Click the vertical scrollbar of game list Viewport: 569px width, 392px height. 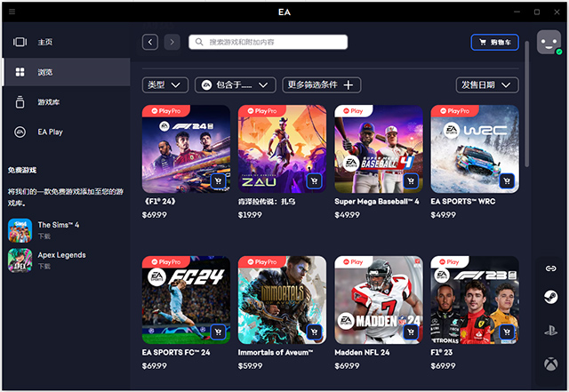tap(527, 105)
